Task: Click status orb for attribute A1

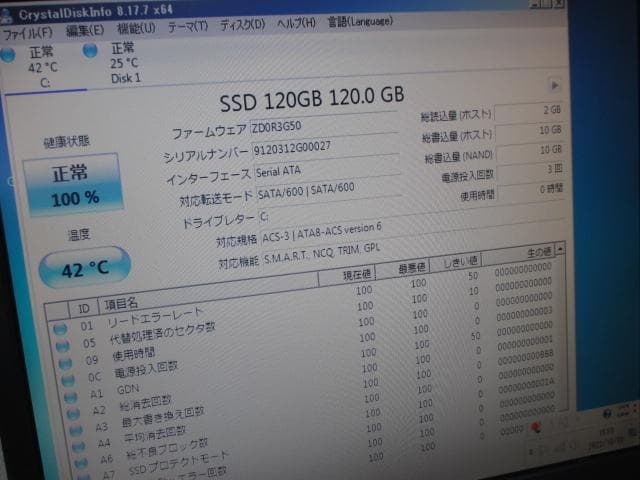Action: [71, 397]
